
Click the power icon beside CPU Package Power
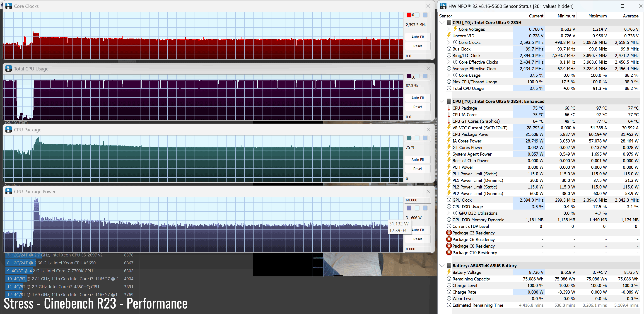[449, 134]
